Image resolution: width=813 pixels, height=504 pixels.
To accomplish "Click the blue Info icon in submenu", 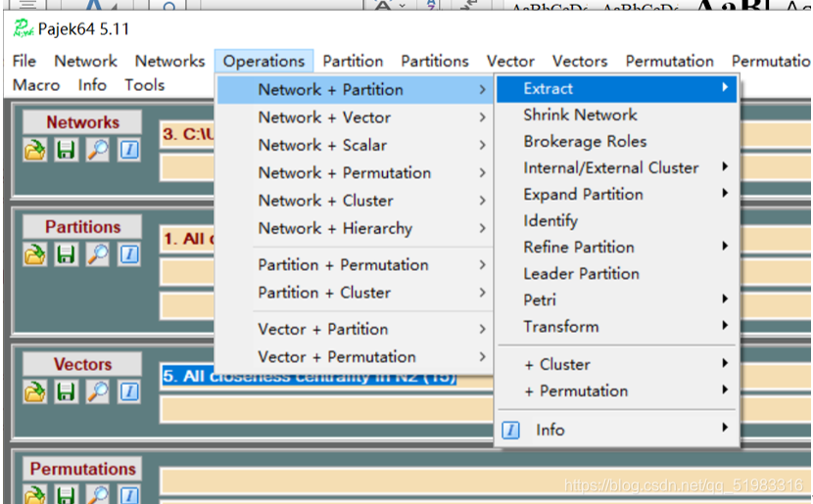I will [x=510, y=430].
